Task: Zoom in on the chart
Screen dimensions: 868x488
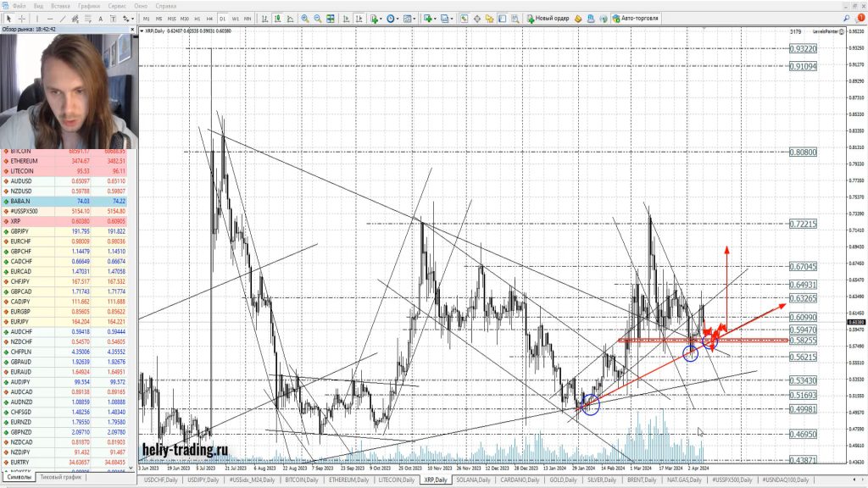Action: [x=304, y=18]
